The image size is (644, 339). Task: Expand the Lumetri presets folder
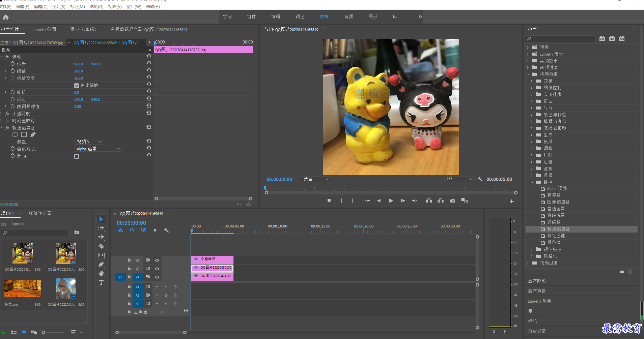coord(528,54)
